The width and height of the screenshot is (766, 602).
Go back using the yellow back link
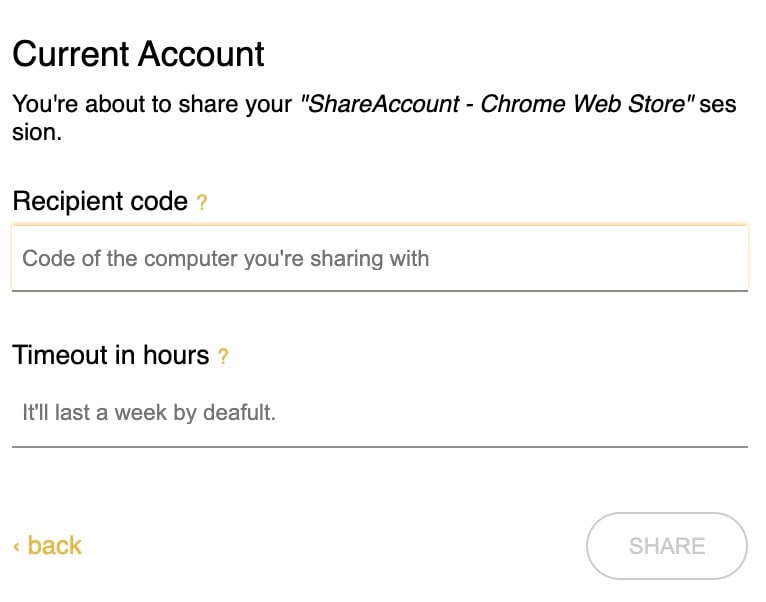pyautogui.click(x=54, y=546)
